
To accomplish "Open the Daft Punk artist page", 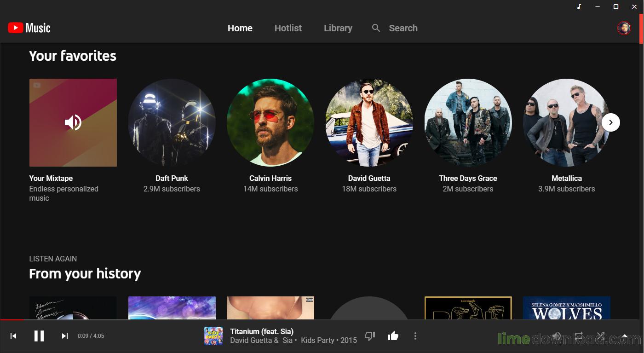I will click(172, 122).
